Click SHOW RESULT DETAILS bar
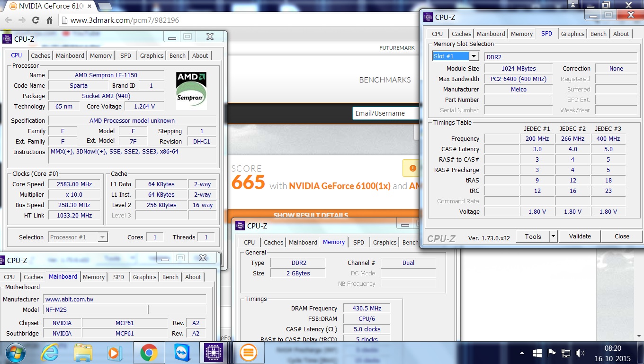 point(311,215)
